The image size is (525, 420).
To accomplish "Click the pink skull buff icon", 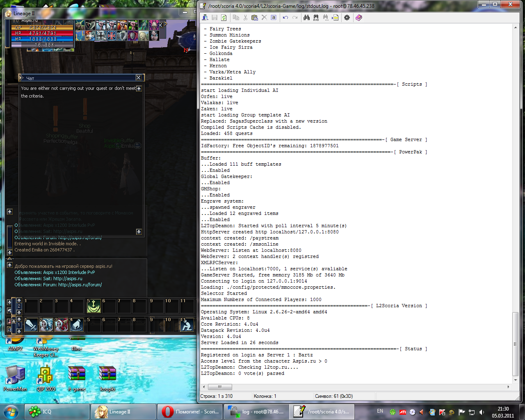I will point(154,25).
